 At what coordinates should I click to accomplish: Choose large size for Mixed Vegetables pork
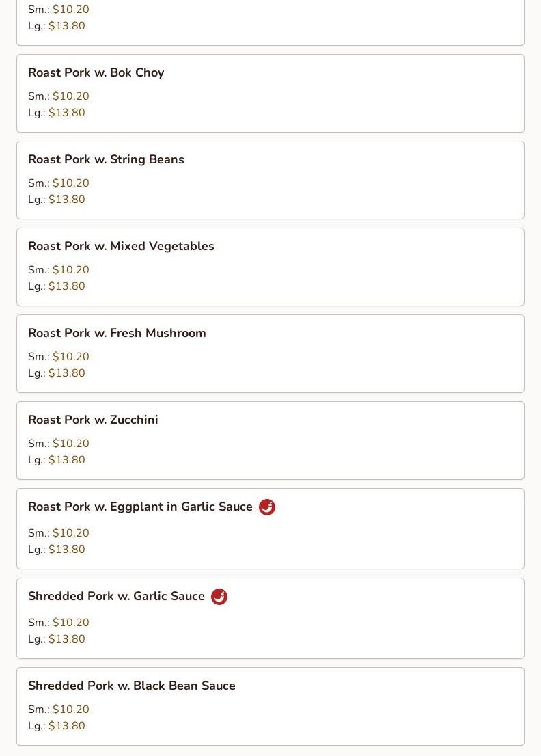coord(66,286)
